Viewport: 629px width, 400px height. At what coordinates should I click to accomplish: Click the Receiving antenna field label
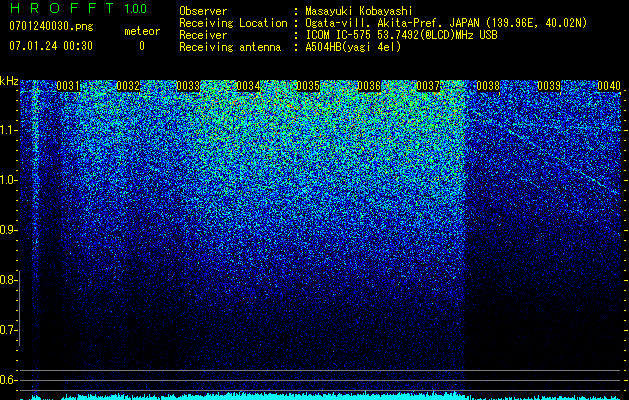tap(230, 47)
